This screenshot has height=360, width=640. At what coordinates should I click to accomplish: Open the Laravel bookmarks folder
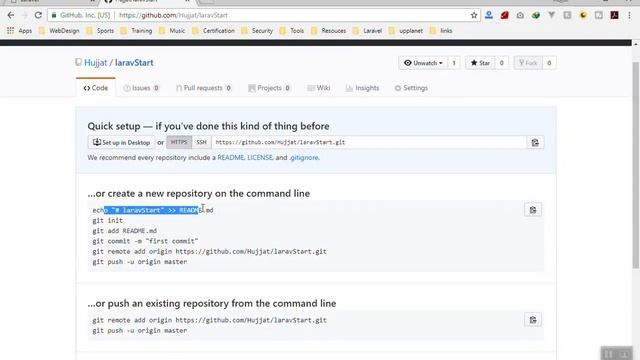(x=367, y=31)
